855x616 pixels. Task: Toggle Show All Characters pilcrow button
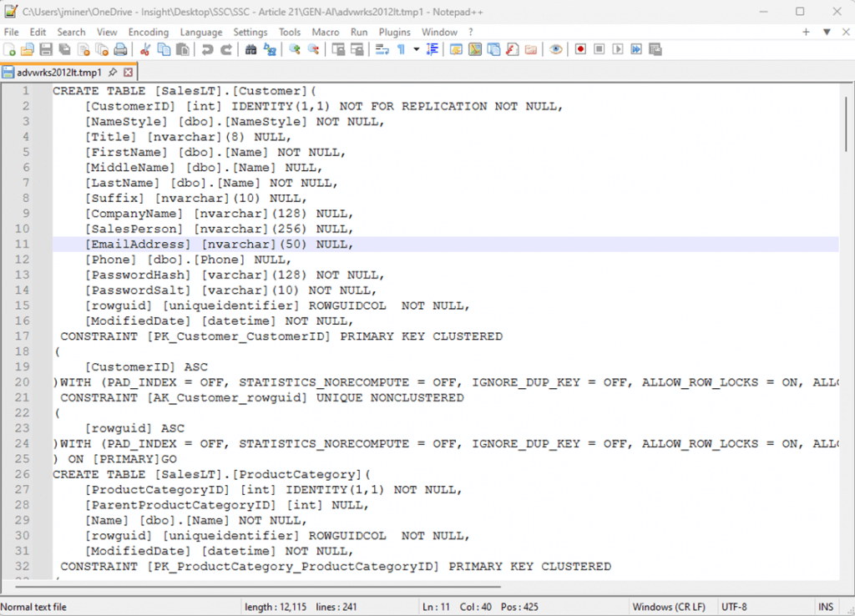coord(401,49)
